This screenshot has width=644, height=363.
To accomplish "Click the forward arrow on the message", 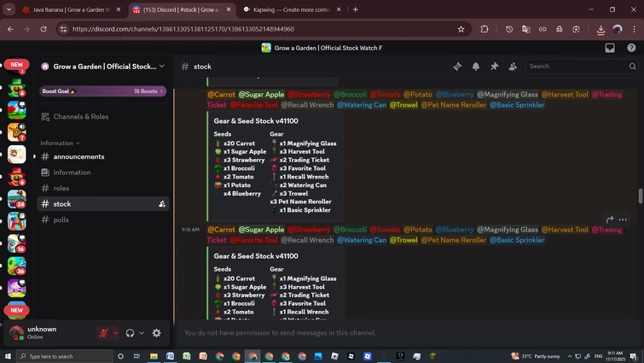I will click(x=610, y=220).
